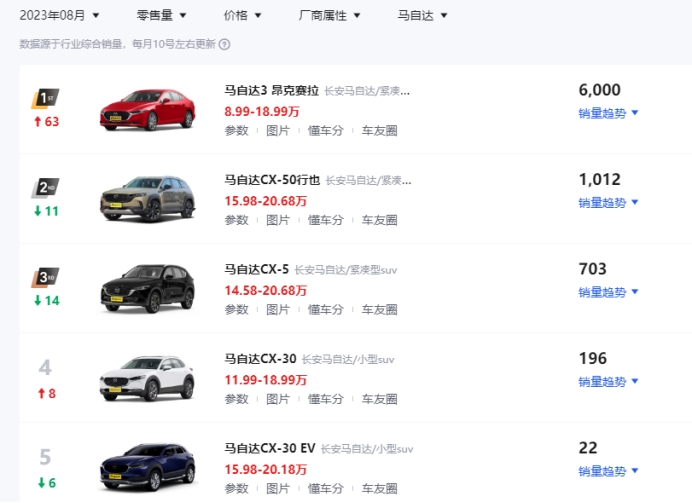Click 参数 under the 11.99-18.99万 CX-30

tap(237, 399)
